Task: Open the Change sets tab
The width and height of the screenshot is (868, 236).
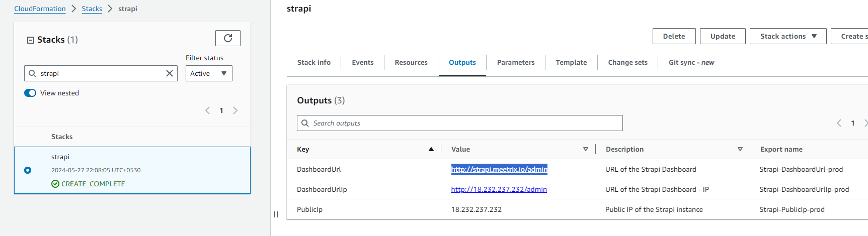Action: 628,62
